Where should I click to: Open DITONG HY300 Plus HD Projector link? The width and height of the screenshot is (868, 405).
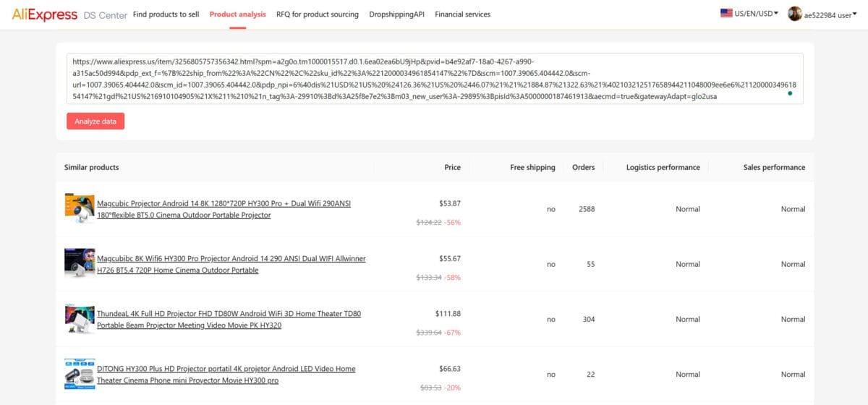coord(226,374)
